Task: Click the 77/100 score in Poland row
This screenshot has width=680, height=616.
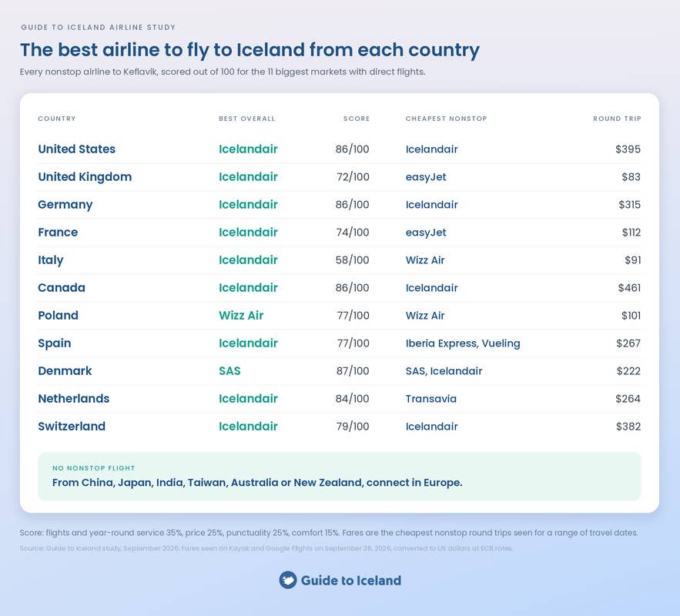Action: (353, 316)
